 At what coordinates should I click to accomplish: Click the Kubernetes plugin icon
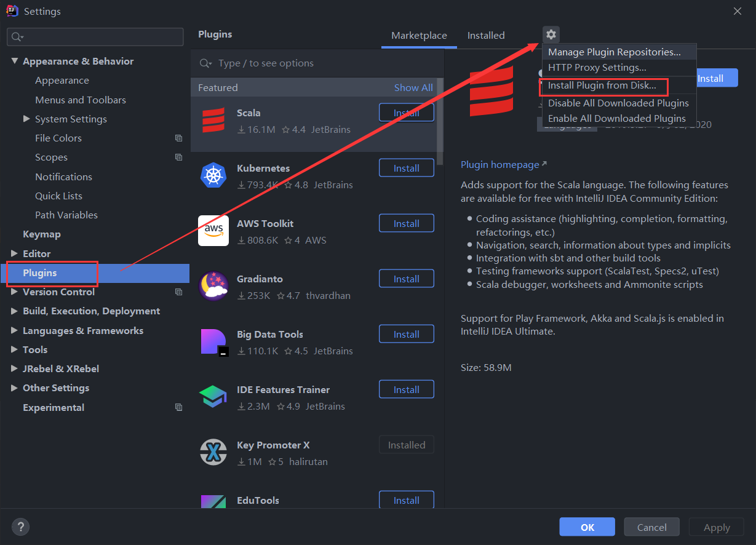[x=213, y=177]
